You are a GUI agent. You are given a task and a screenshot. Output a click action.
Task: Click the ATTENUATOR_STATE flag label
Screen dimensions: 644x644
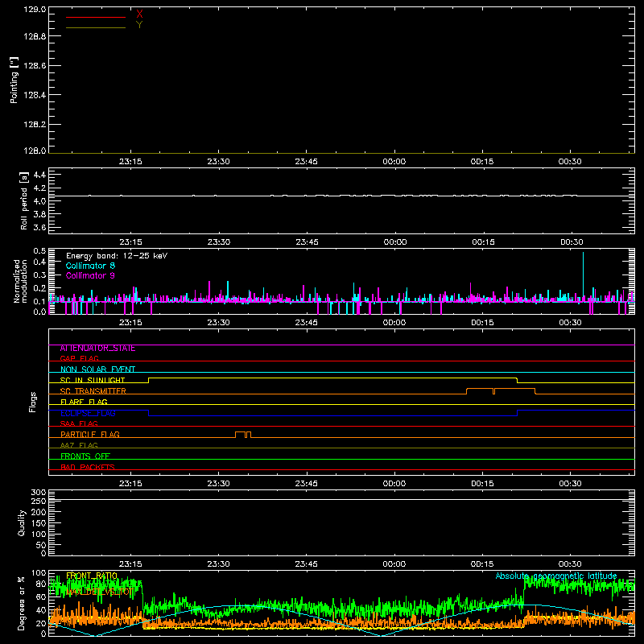[x=97, y=349]
